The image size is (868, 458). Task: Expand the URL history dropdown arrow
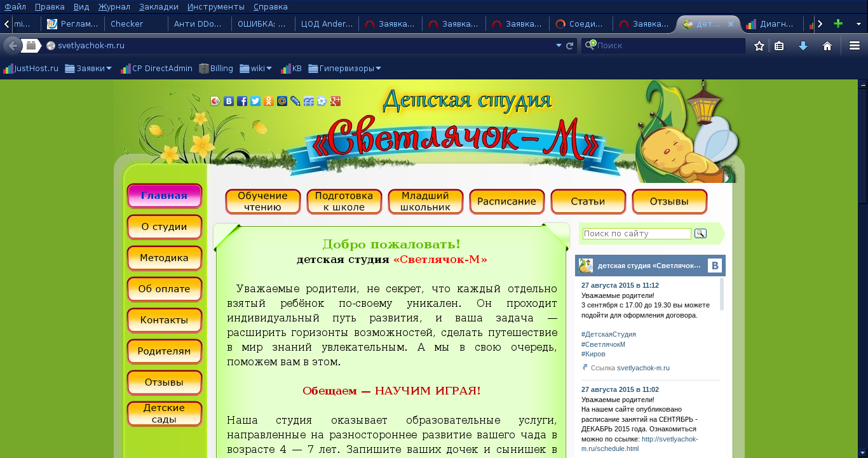[x=559, y=46]
